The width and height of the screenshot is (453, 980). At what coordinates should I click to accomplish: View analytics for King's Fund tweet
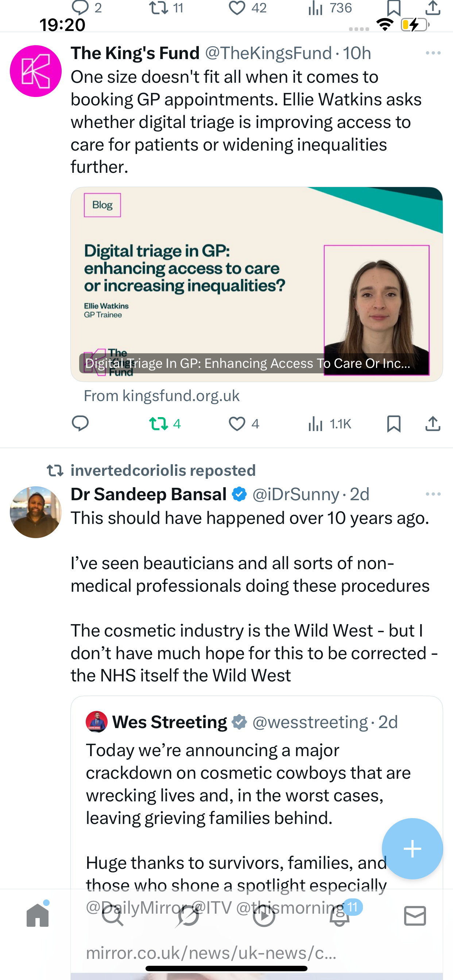click(x=316, y=423)
